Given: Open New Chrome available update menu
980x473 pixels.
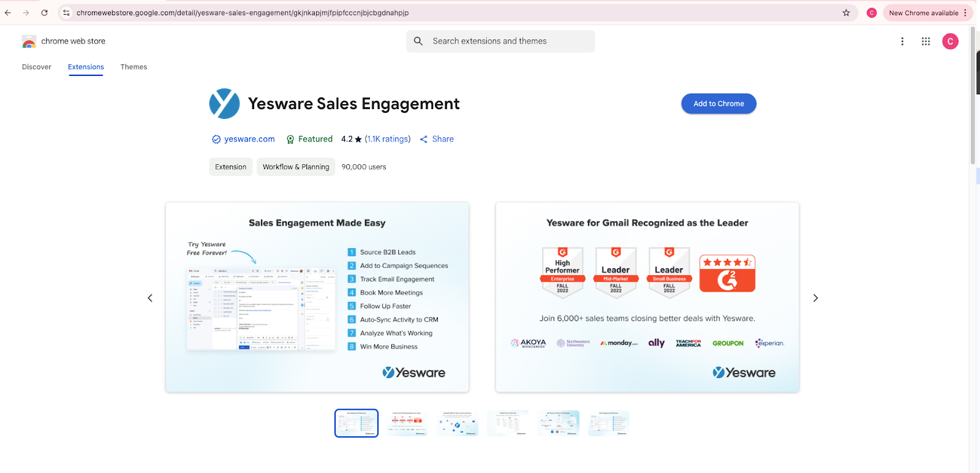Looking at the screenshot, I should point(927,13).
